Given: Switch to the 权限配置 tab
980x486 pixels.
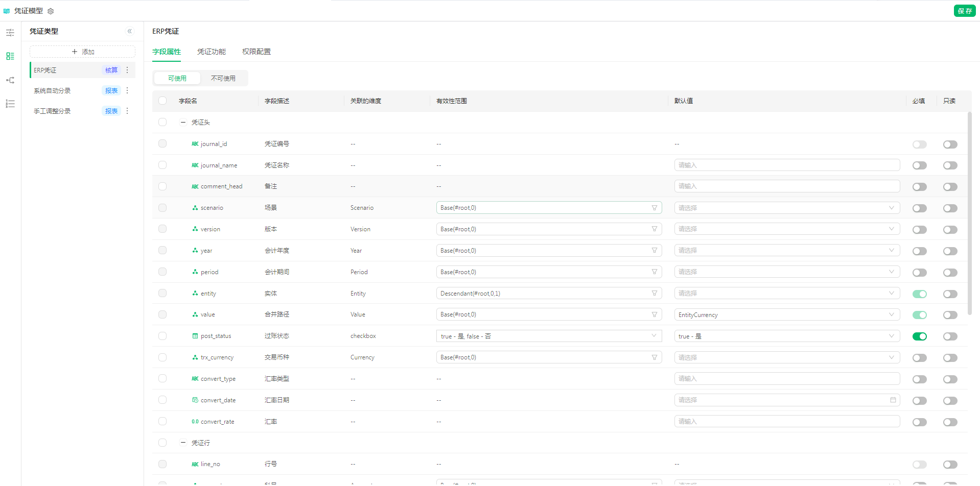Looking at the screenshot, I should tap(256, 52).
